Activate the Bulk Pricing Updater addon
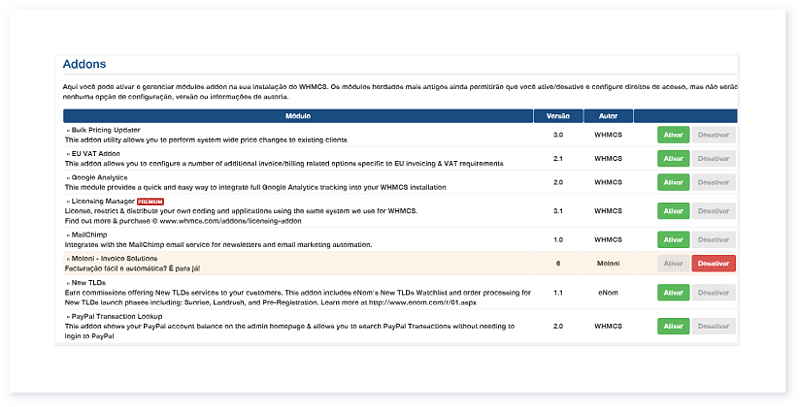Screen dimensions: 800x407 (x=673, y=135)
